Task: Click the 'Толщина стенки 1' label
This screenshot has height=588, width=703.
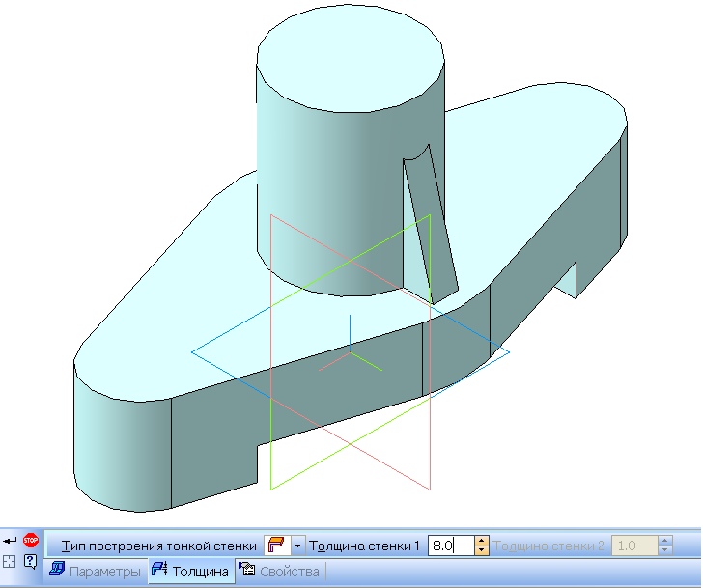Action: (364, 546)
